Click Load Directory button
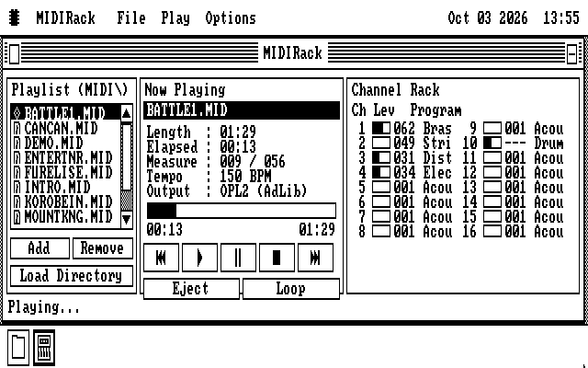The width and height of the screenshot is (588, 368). (72, 276)
